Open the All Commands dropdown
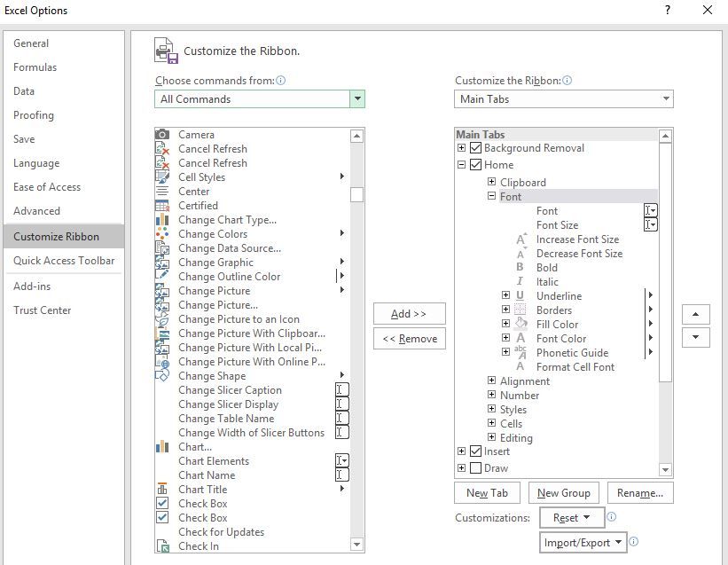 click(x=357, y=98)
